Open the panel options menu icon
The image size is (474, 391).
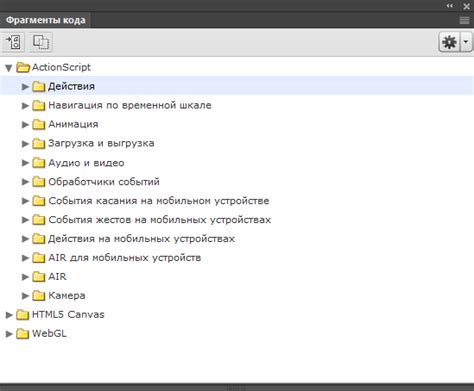point(464,21)
